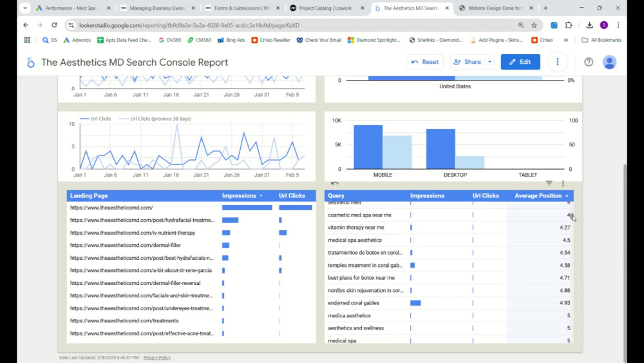644x363 pixels.
Task: Open the Sitelinks - Diamond bookmark
Action: point(436,40)
